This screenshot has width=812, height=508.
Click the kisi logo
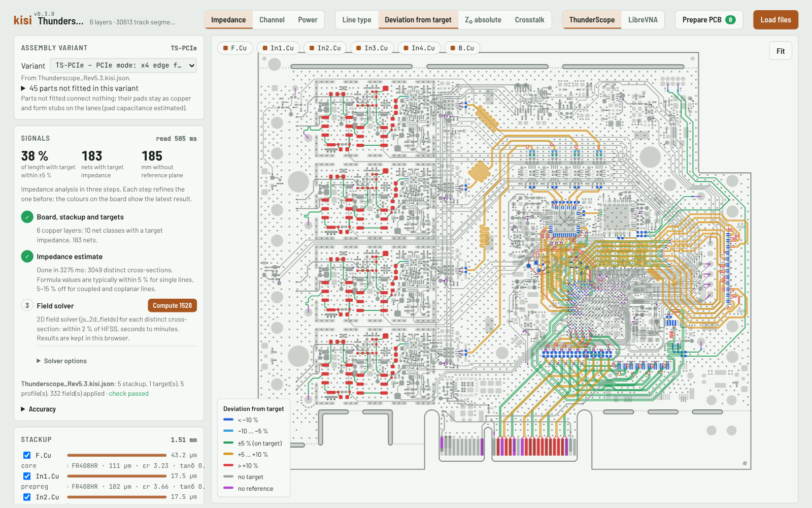(22, 20)
